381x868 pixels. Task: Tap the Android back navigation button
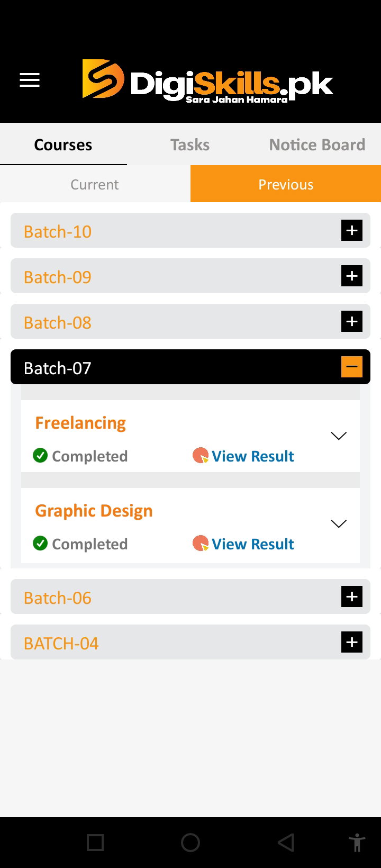click(x=286, y=843)
